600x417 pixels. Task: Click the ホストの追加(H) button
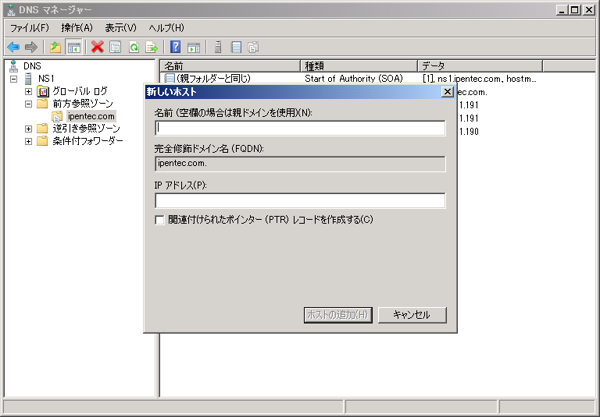click(x=338, y=315)
